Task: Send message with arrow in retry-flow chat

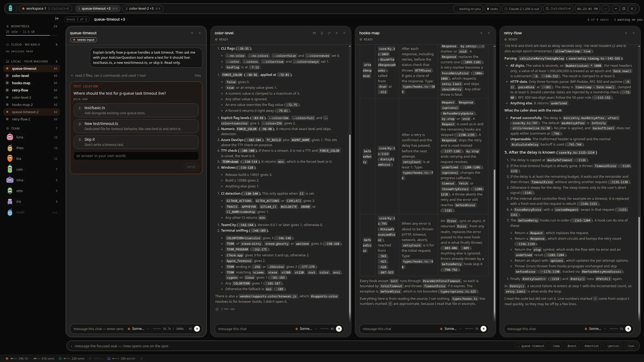Action: 628,329
